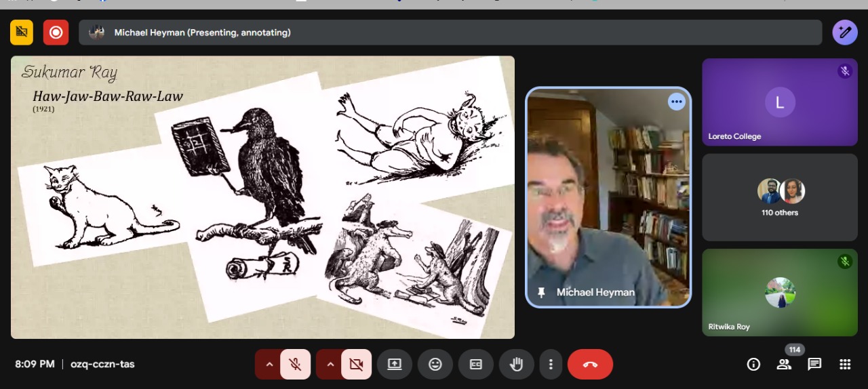Viewport: 868px width, 389px height.
Task: Click the present screen button
Action: [x=395, y=364]
